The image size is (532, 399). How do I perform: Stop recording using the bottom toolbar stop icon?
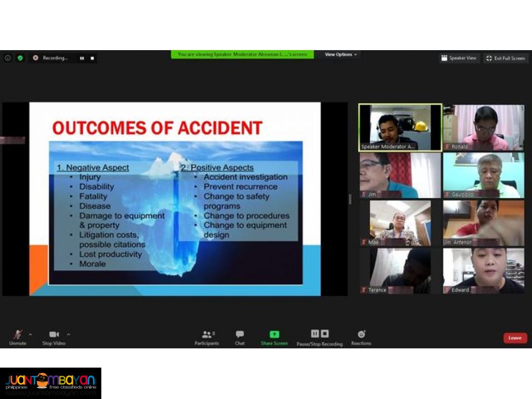point(325,334)
